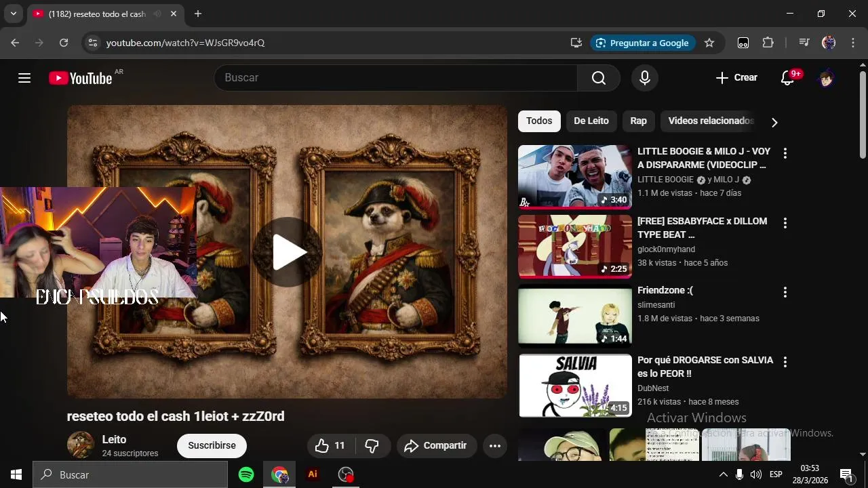This screenshot has height=488, width=868.
Task: Go forward with the browser forward arrow
Action: 39,43
